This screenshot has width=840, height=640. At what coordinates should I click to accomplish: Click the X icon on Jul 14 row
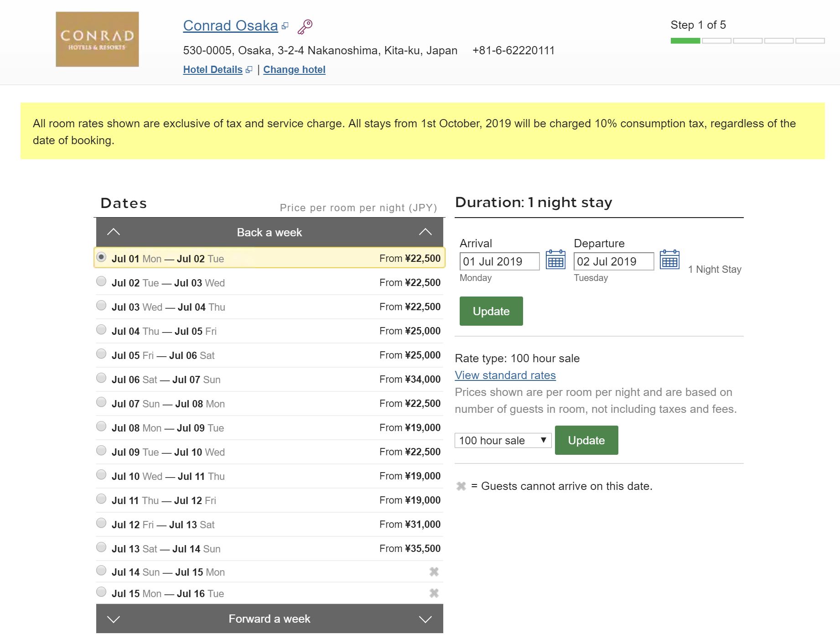point(434,572)
